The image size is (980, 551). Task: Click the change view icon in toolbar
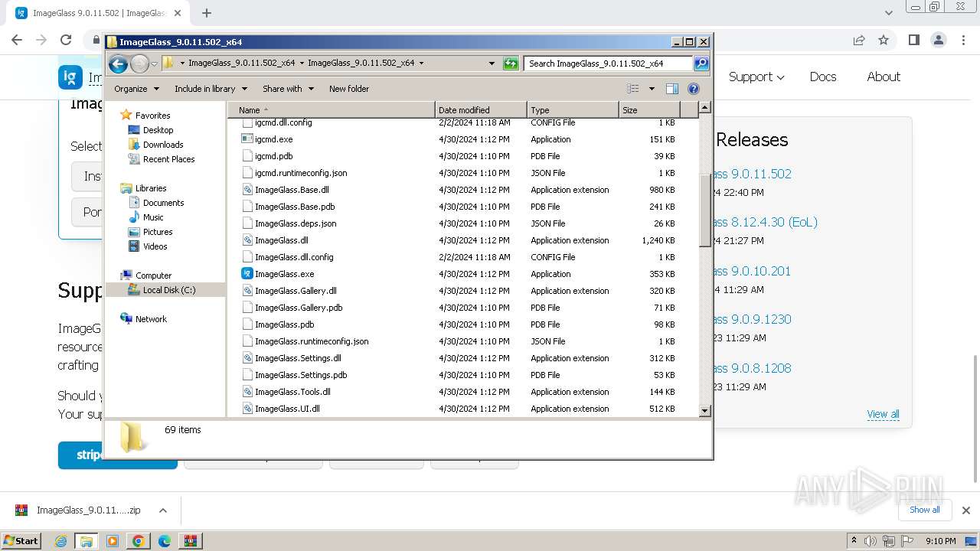(632, 89)
